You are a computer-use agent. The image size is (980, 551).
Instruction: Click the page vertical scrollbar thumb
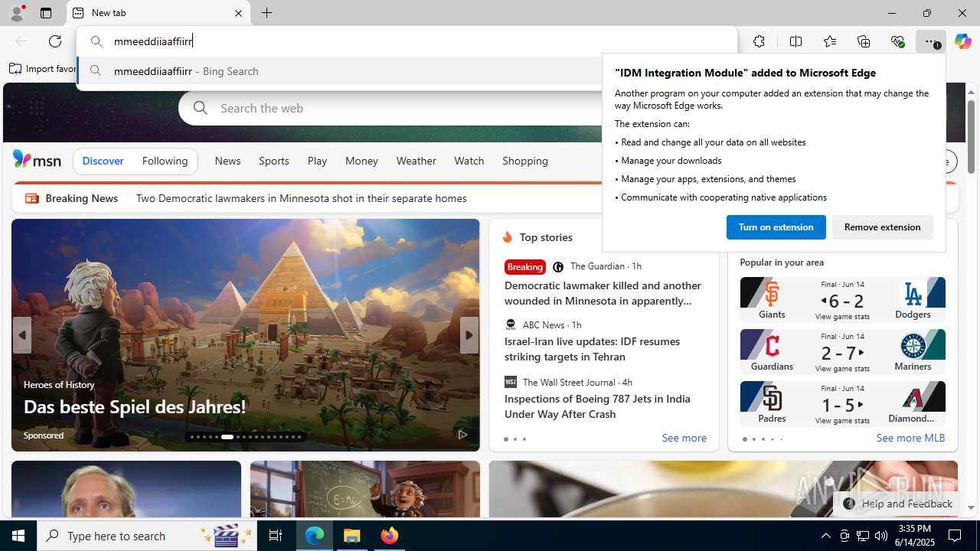point(971,136)
